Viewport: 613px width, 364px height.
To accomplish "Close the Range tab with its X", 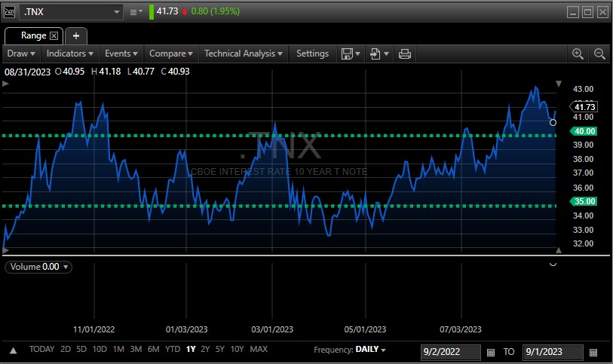I will tap(54, 35).
